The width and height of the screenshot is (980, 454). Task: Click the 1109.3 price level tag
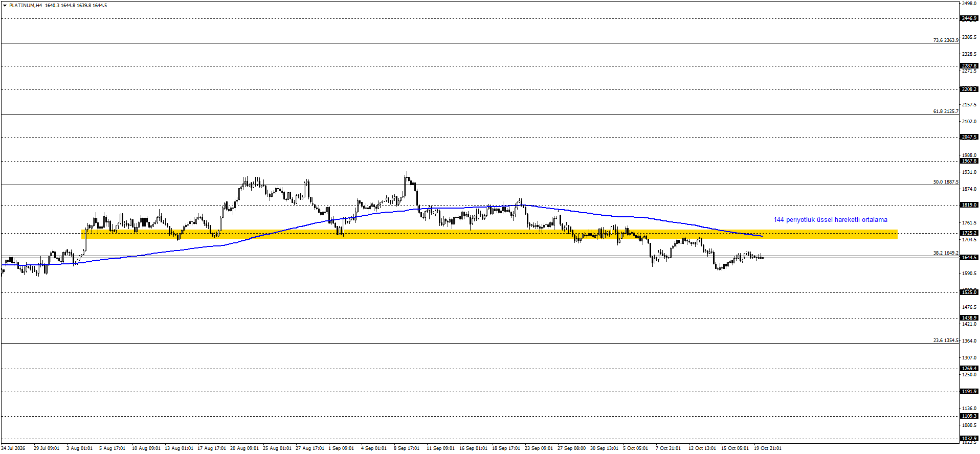969,416
